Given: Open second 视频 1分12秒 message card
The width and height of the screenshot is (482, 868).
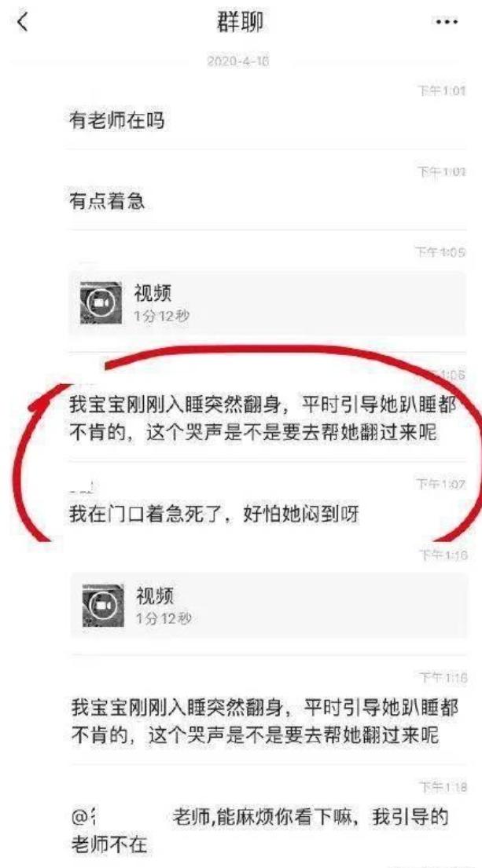Looking at the screenshot, I should [x=269, y=605].
